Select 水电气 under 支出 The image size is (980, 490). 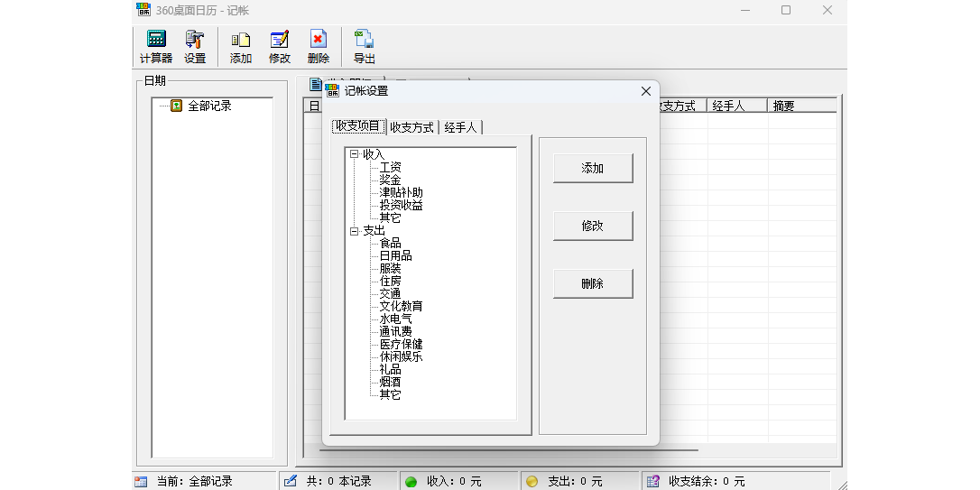click(x=395, y=319)
